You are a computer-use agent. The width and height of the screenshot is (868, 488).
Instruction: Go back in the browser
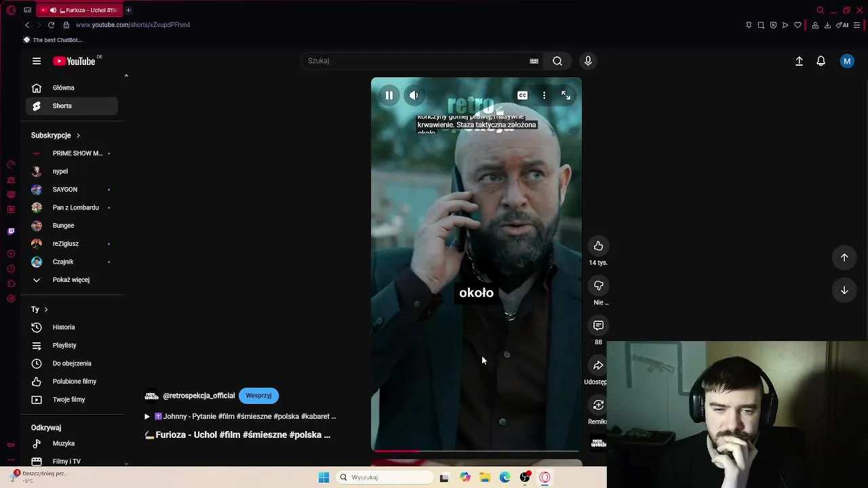[x=27, y=25]
